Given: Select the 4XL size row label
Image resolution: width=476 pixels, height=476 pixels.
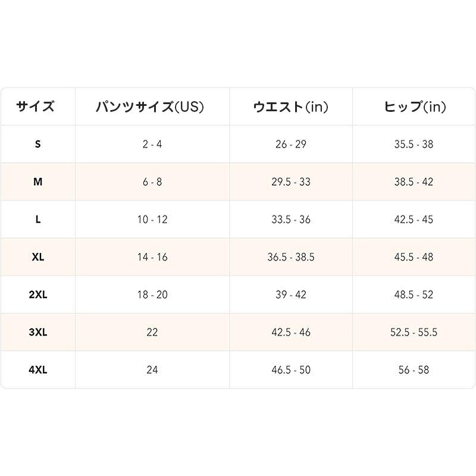Looking at the screenshot, I should click(37, 369).
